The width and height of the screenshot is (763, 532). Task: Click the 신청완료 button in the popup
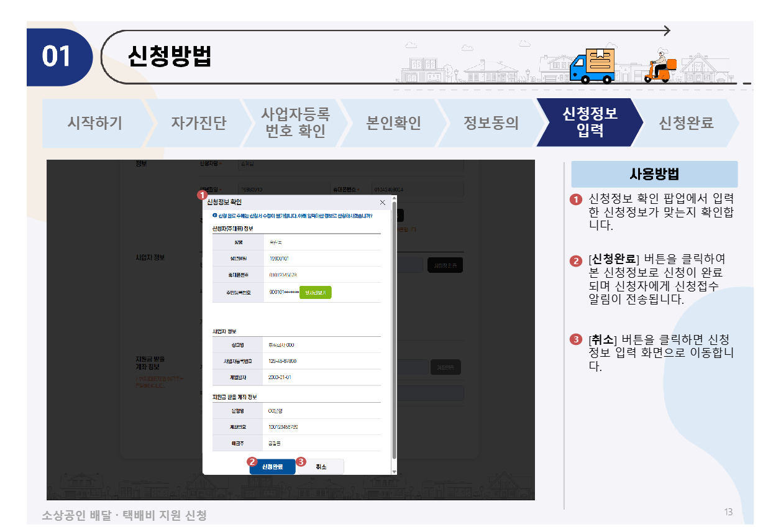272,467
